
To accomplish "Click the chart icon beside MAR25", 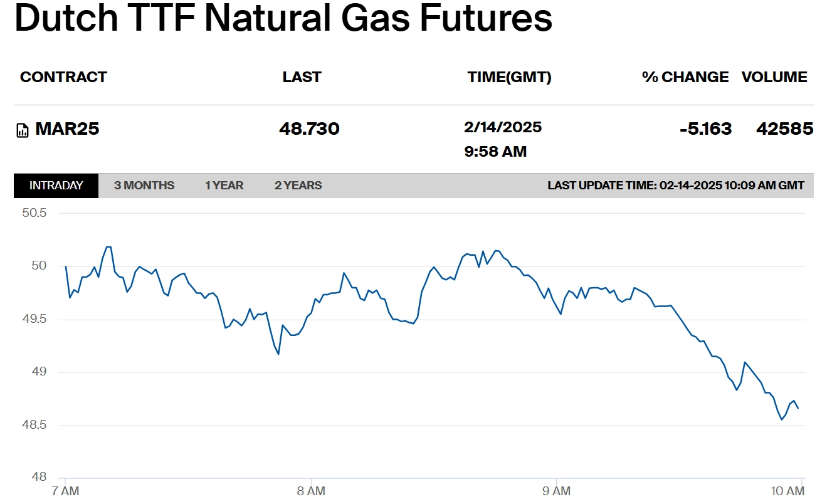I will [x=23, y=130].
